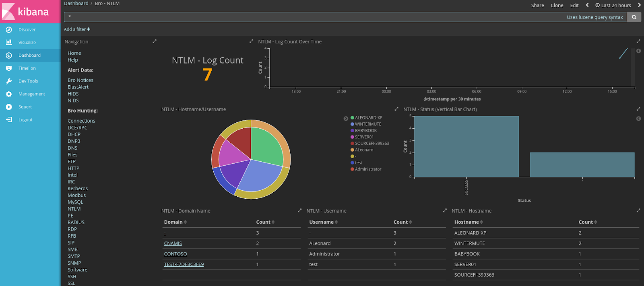Open ElastAlert navigation link
The image size is (644, 286).
click(78, 87)
